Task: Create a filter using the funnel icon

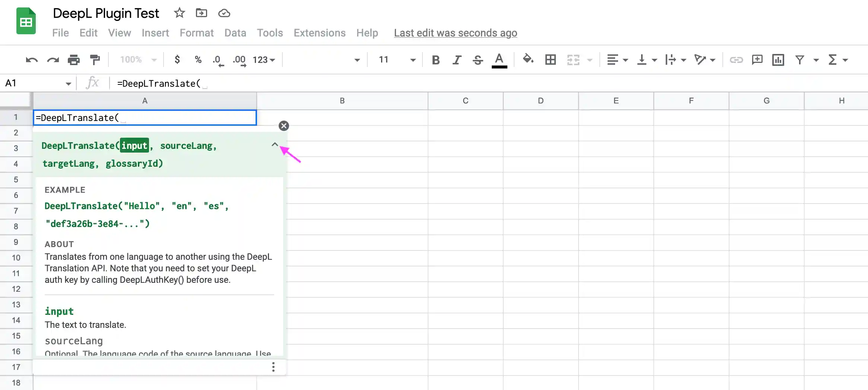Action: point(800,60)
